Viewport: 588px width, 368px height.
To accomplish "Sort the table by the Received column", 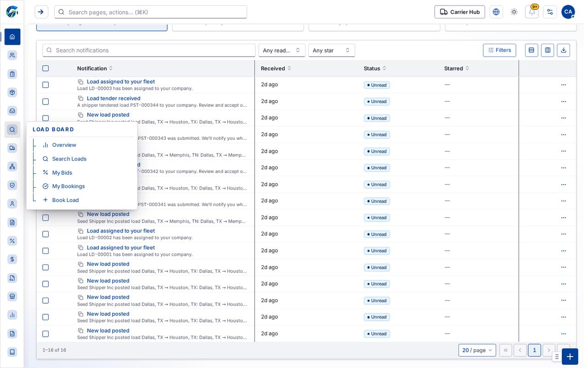I will click(x=276, y=69).
